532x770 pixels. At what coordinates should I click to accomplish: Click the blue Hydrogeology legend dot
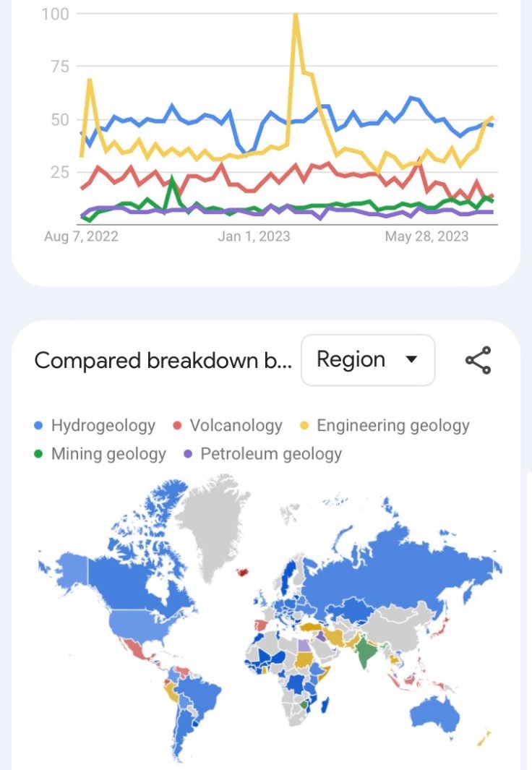coord(39,426)
